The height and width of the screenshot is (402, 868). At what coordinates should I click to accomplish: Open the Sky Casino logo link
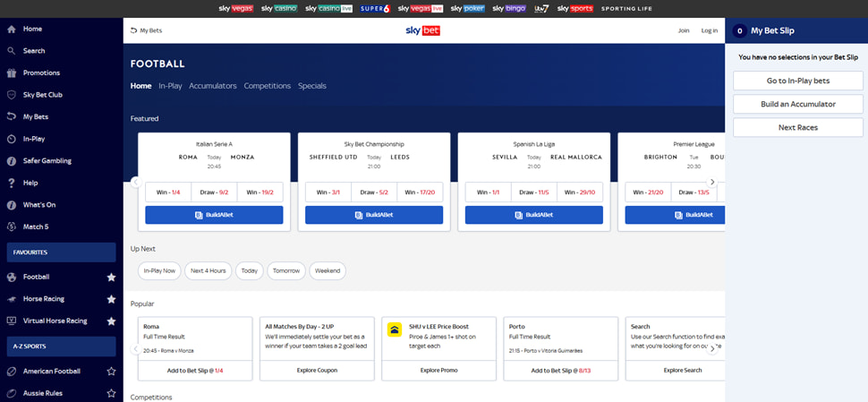[x=279, y=8]
